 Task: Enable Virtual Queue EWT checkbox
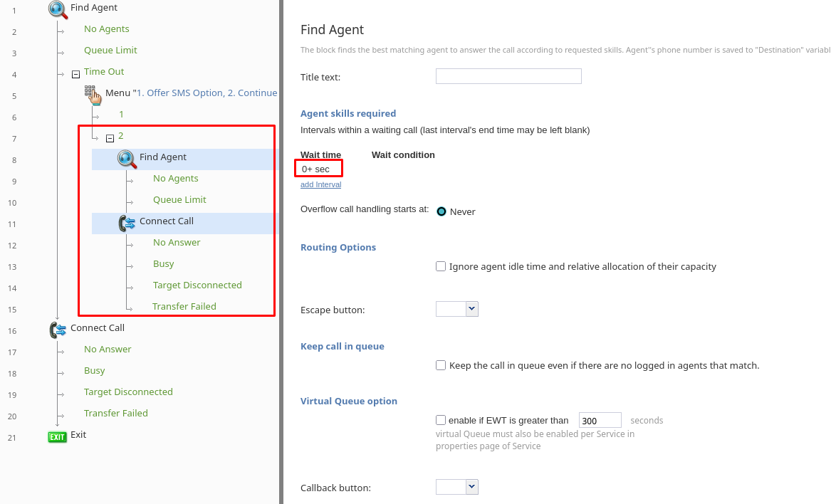441,420
